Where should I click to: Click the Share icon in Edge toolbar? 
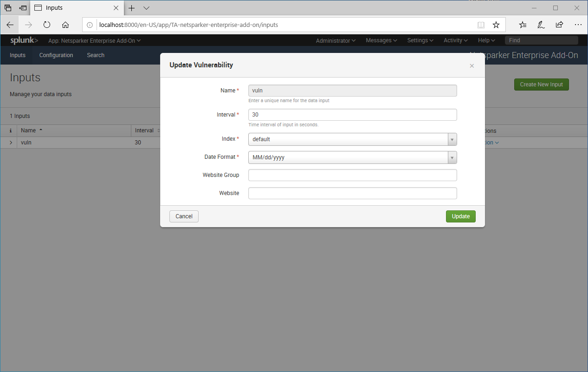coord(559,25)
